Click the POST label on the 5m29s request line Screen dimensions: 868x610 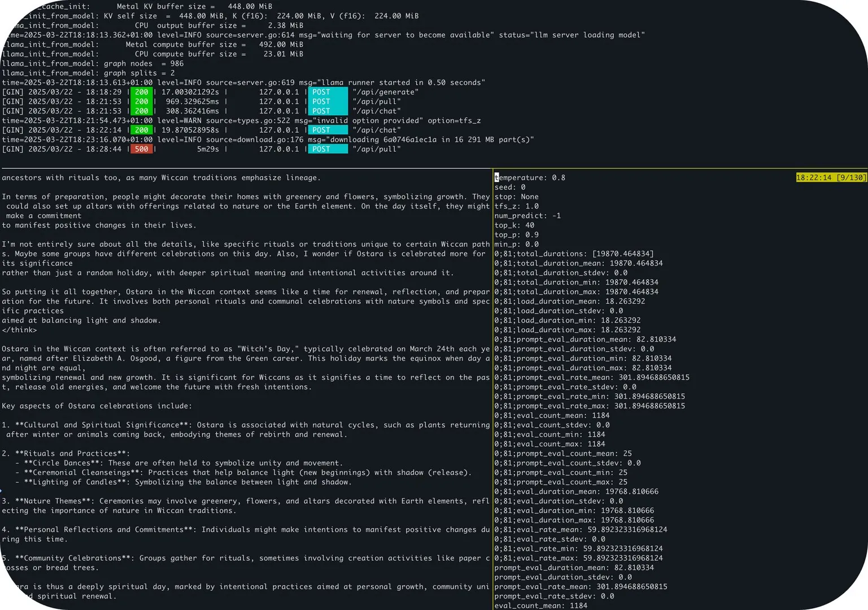tap(327, 149)
